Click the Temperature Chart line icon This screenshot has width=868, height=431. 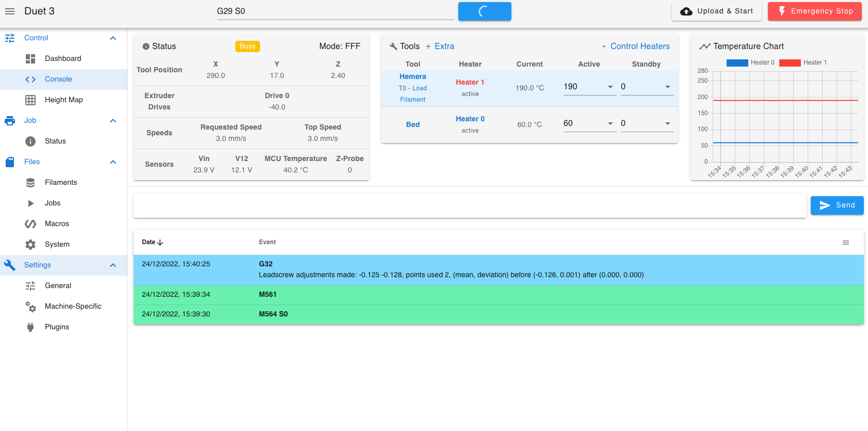pos(705,46)
